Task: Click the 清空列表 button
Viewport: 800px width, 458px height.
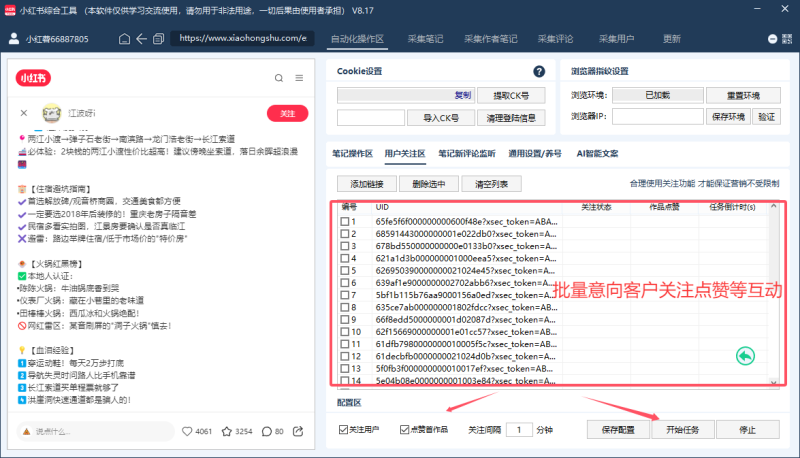Action: click(491, 184)
